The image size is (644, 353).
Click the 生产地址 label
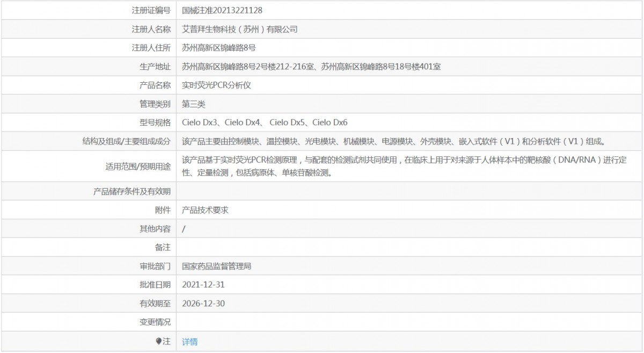(x=155, y=67)
